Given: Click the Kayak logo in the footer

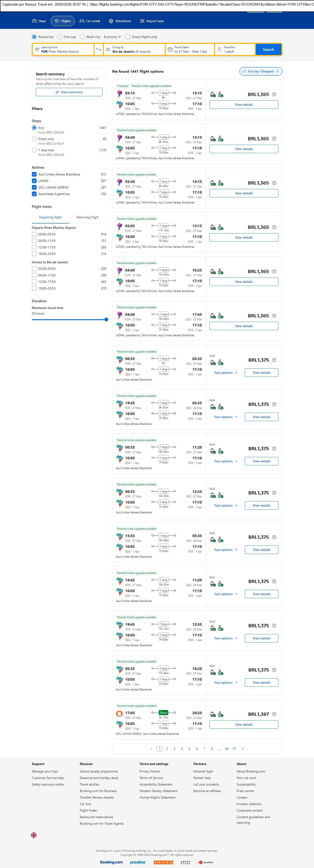Looking at the screenshot, I should tap(163, 862).
